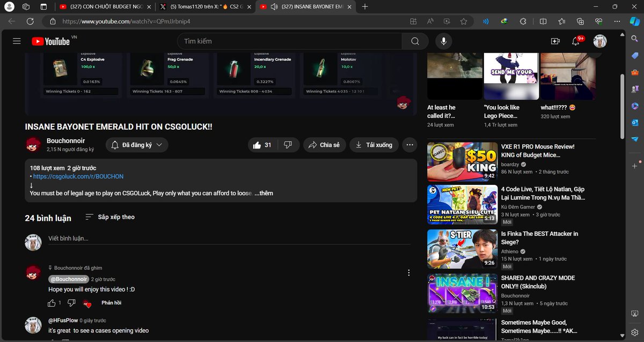Viewport: 644px width, 342px height.
Task: Open the YouTube account avatar menu
Action: (x=599, y=41)
